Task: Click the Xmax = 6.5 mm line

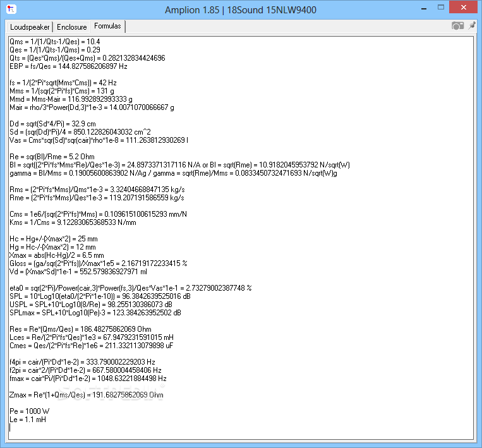Action: (57, 255)
